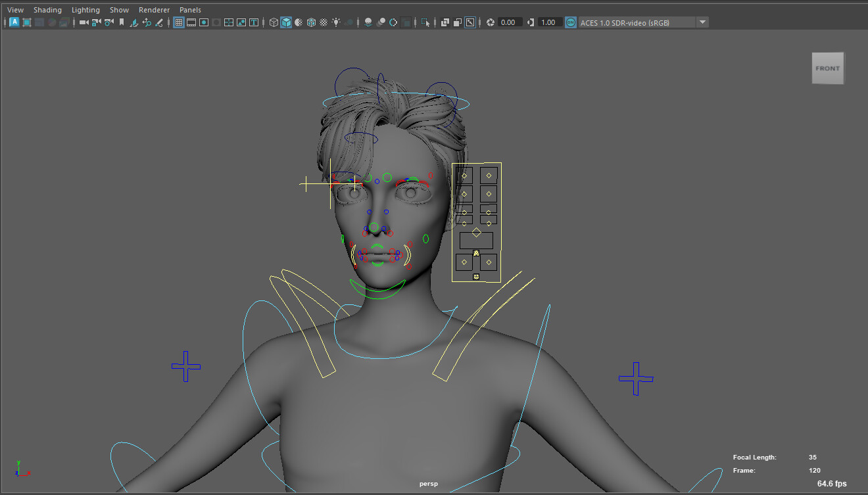Click the FRONT view button
The image size is (868, 495).
point(827,68)
